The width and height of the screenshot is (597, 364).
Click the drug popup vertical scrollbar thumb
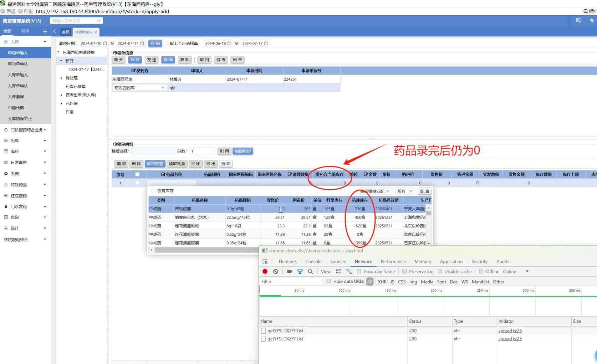coord(429,212)
